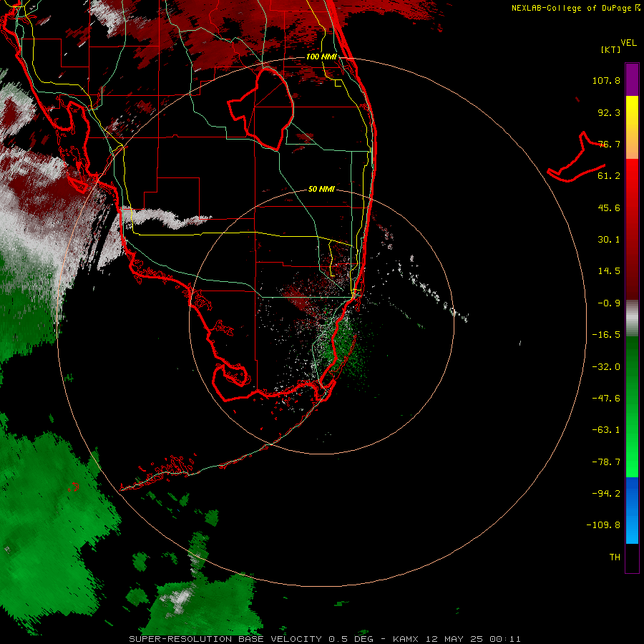Image resolution: width=644 pixels, height=644 pixels.
Task: Select the 45.6 scale value
Action: point(609,208)
